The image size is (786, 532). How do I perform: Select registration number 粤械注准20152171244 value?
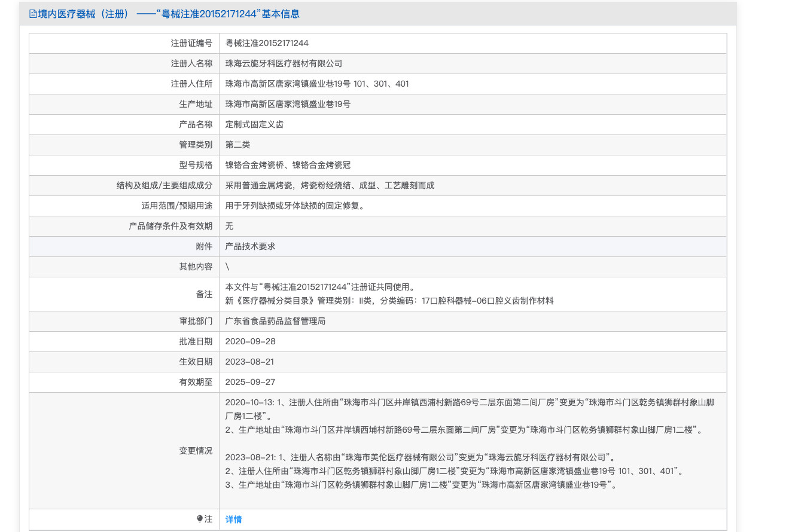pos(267,43)
